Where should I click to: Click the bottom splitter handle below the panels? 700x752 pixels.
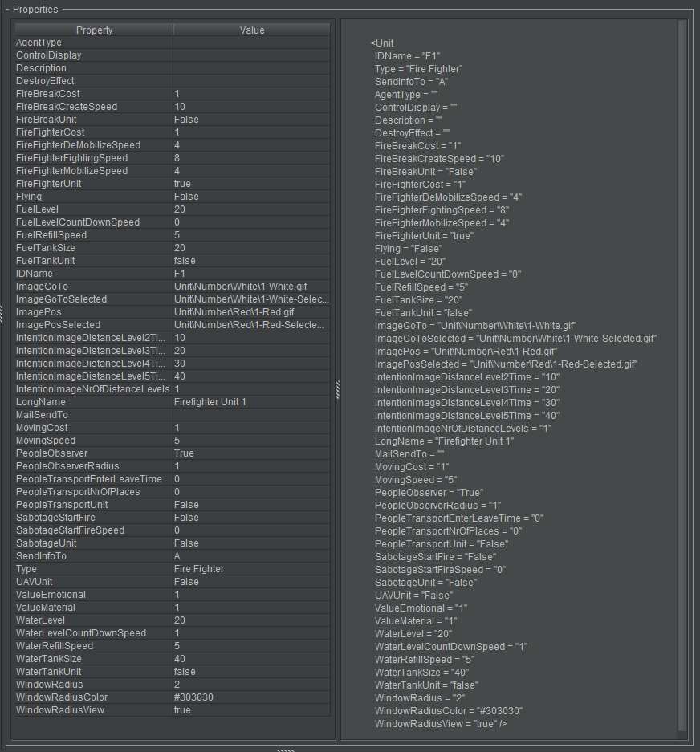(x=286, y=750)
